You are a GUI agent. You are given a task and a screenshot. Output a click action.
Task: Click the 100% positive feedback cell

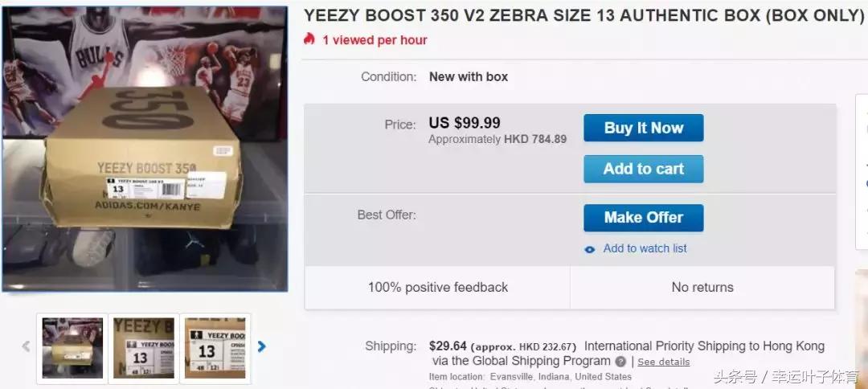tap(438, 287)
